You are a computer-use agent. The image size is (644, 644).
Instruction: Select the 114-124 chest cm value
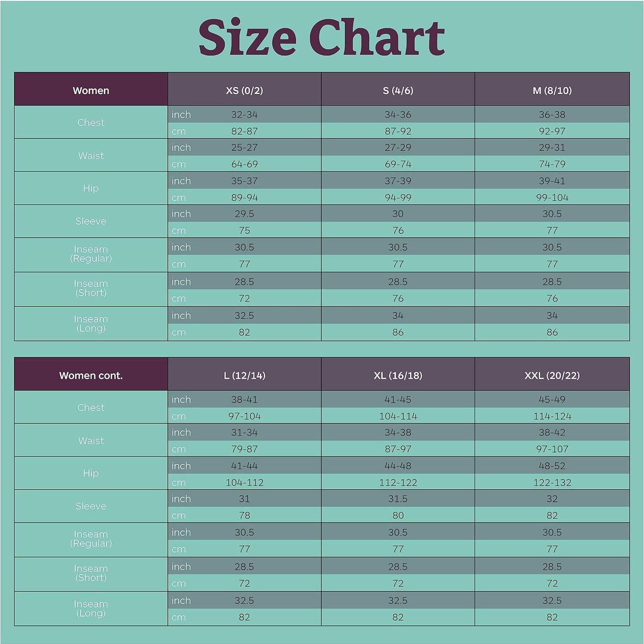(x=552, y=416)
